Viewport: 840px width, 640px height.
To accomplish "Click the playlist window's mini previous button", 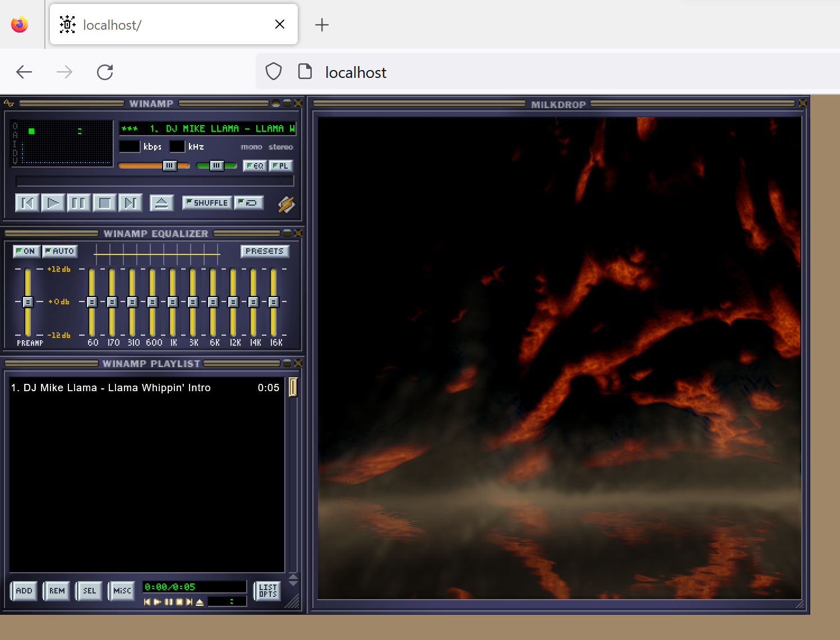I will [147, 602].
